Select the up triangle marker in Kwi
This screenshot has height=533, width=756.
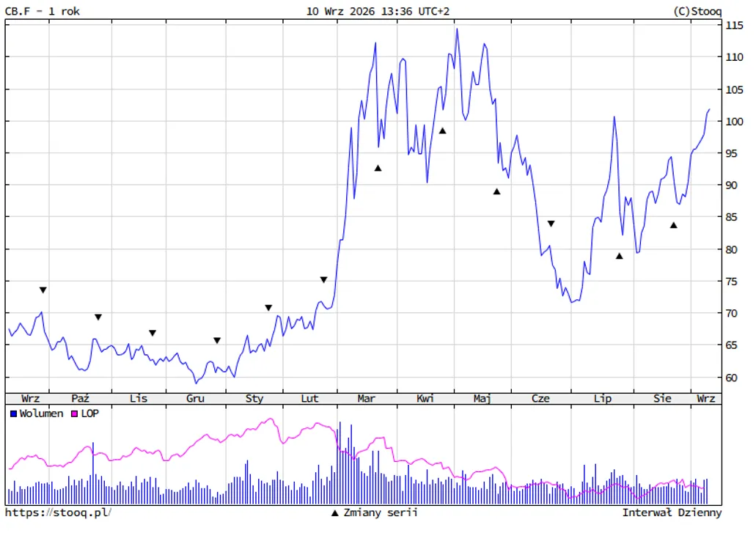[x=443, y=131]
